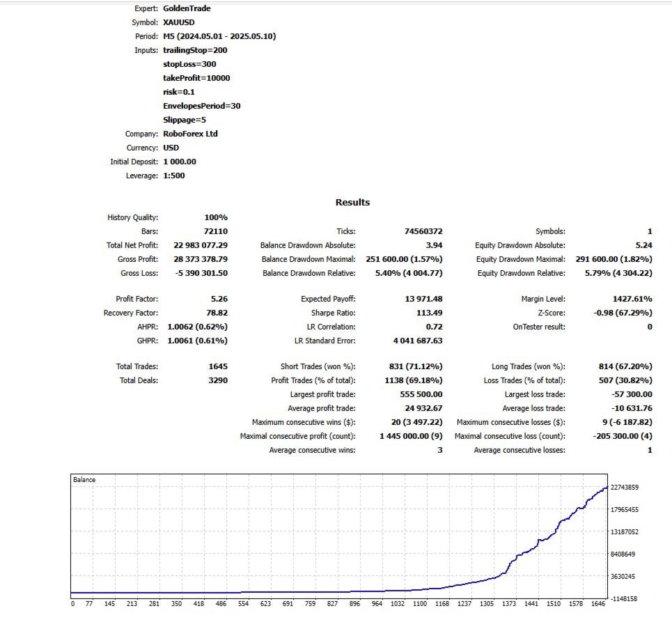The width and height of the screenshot is (672, 622).
Task: Select the Profit Factor value 5.26
Action: point(219,299)
